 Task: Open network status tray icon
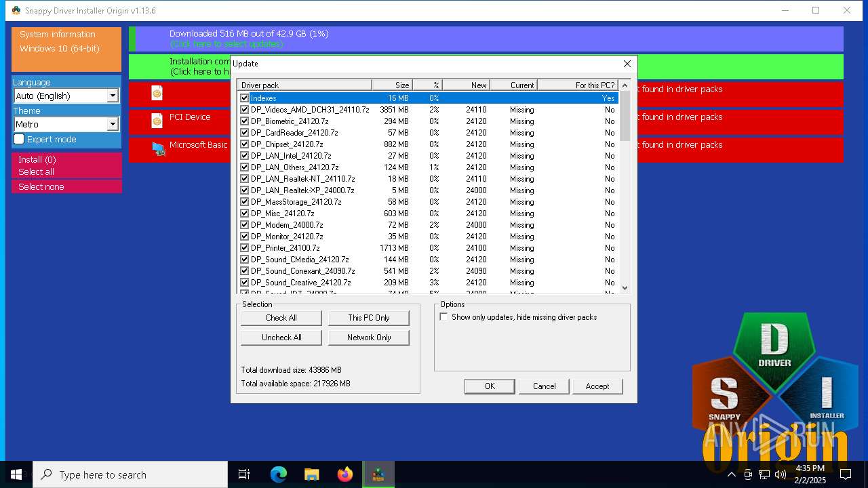coord(764,474)
